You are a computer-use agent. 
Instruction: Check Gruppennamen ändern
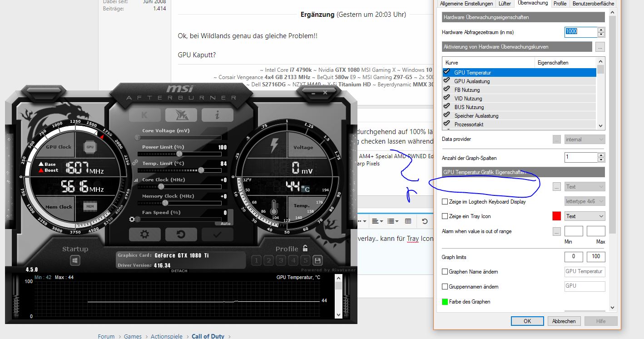pyautogui.click(x=445, y=287)
